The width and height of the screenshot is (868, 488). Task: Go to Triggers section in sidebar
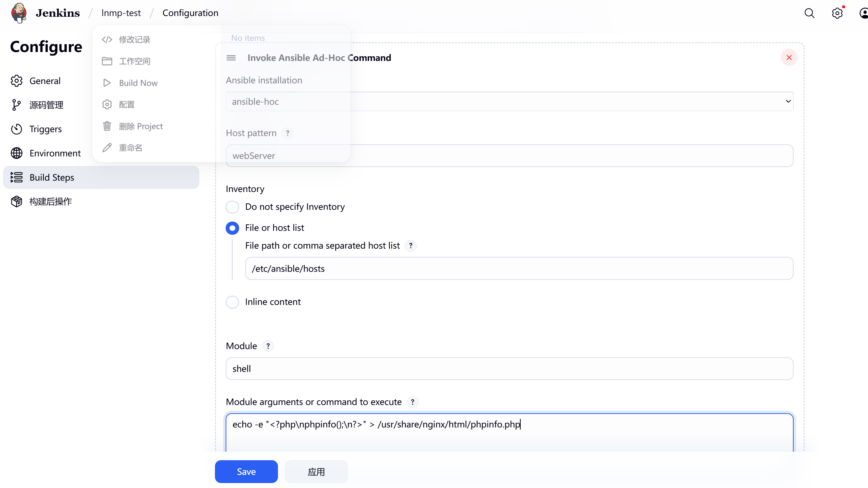click(46, 129)
